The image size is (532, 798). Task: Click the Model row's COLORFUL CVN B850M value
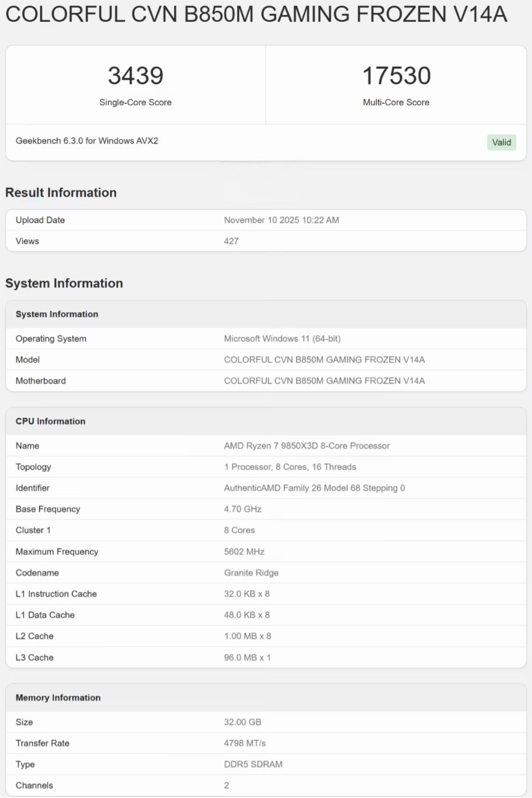324,360
